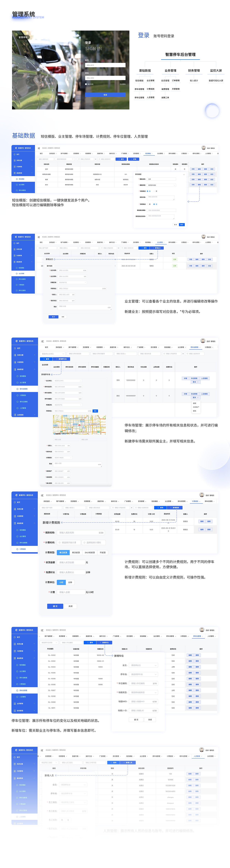Select 微信推送 否 radio in 添加模版 dialog

click(x=154, y=204)
